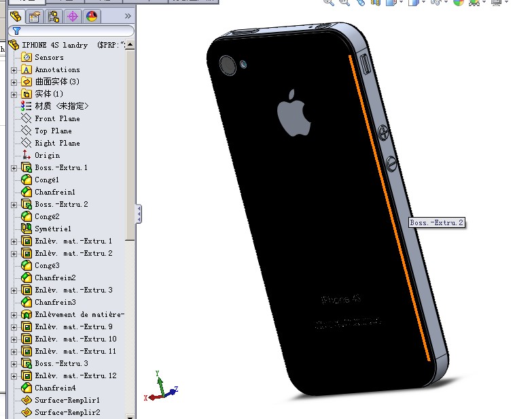This screenshot has width=532, height=419.
Task: Expand Enlèv. mat.-Extru.2 cut feature
Action: tap(14, 254)
